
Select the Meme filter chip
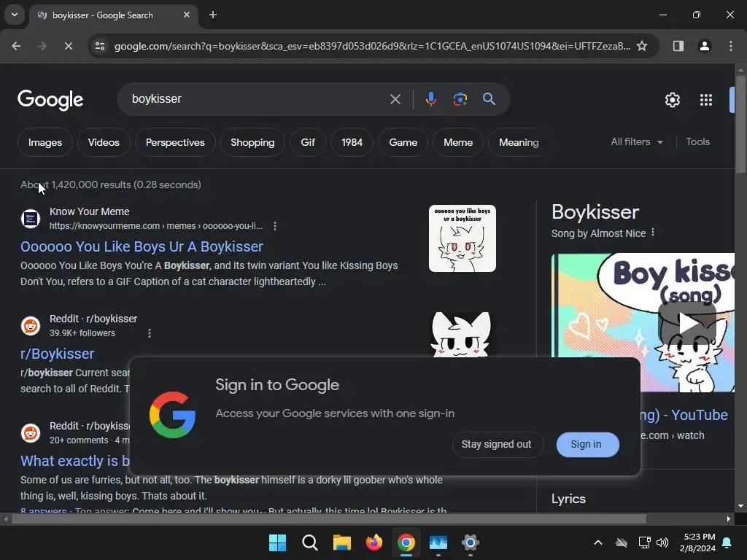coord(458,142)
